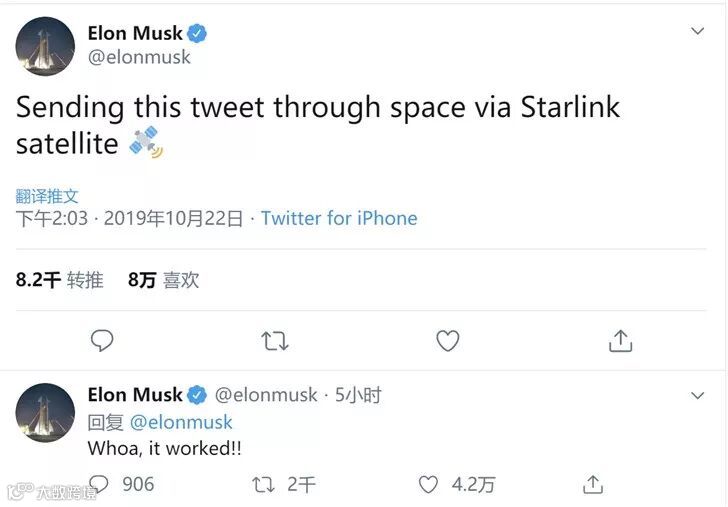This screenshot has width=728, height=507.
Task: Open Elon Musk's avatar on main tweet
Action: coord(45,46)
